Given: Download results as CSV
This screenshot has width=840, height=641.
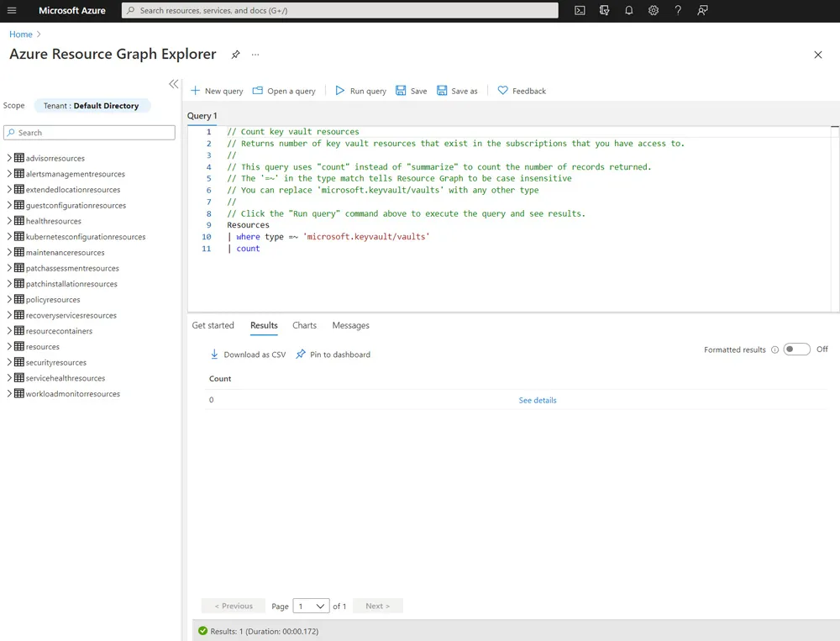Looking at the screenshot, I should 248,355.
